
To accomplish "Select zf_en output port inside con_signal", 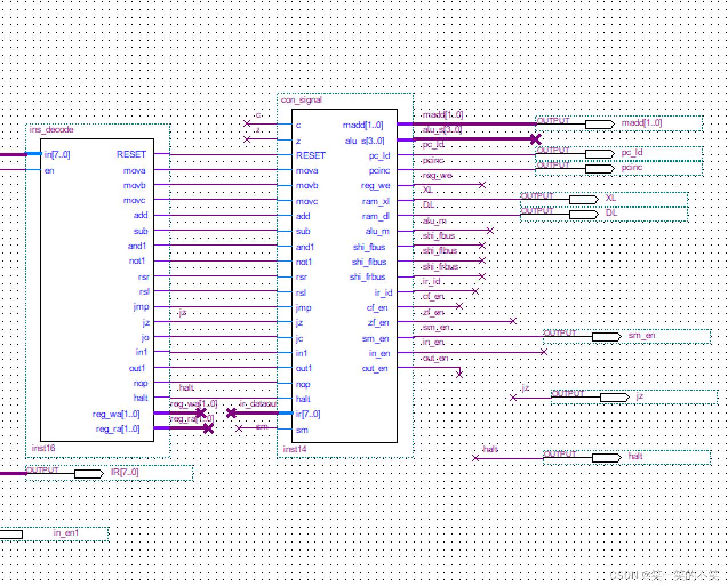I will pyautogui.click(x=378, y=323).
